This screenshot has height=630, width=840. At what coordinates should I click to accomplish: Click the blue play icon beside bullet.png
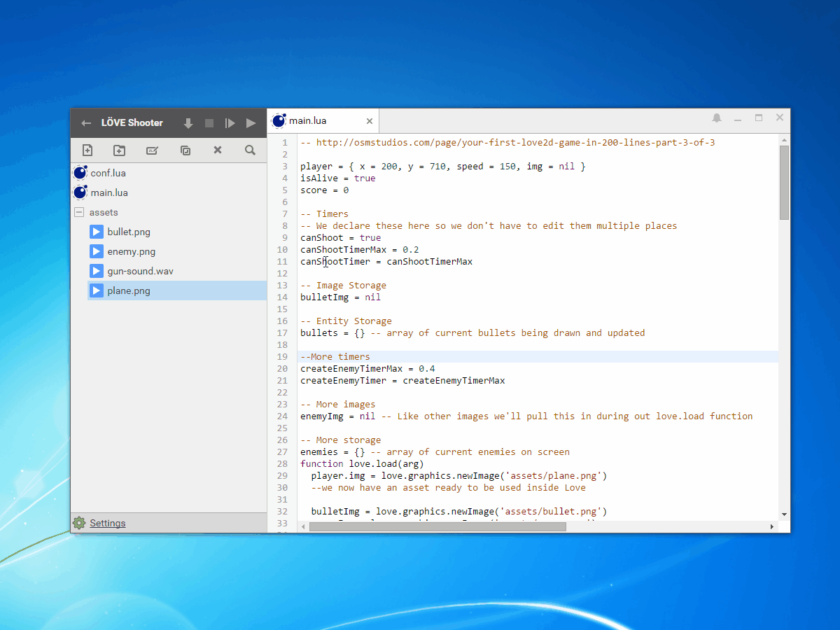[97, 232]
